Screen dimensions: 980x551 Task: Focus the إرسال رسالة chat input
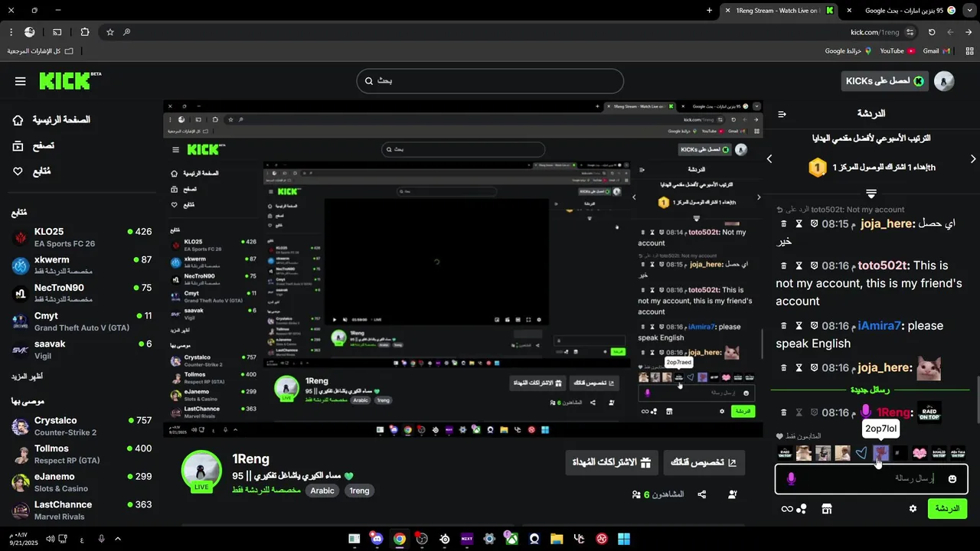[871, 479]
